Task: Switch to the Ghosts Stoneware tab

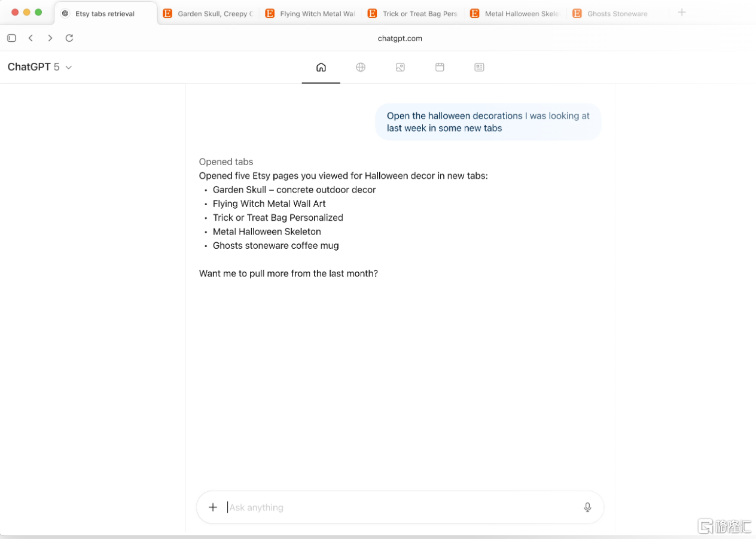Action: (x=617, y=14)
